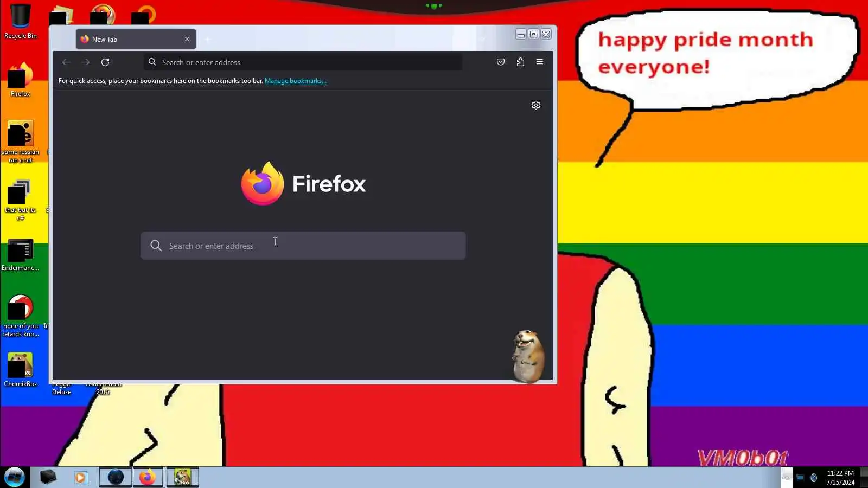Select the Recycle Bin desktop icon

21,22
